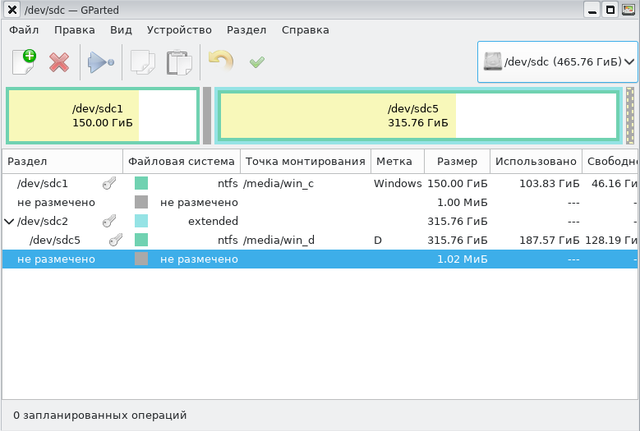
Task: Click the Paste partition clipboard icon
Action: (179, 62)
